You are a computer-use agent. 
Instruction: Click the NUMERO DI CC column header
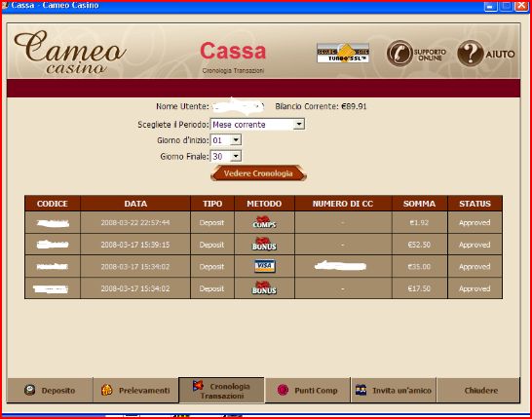point(343,204)
